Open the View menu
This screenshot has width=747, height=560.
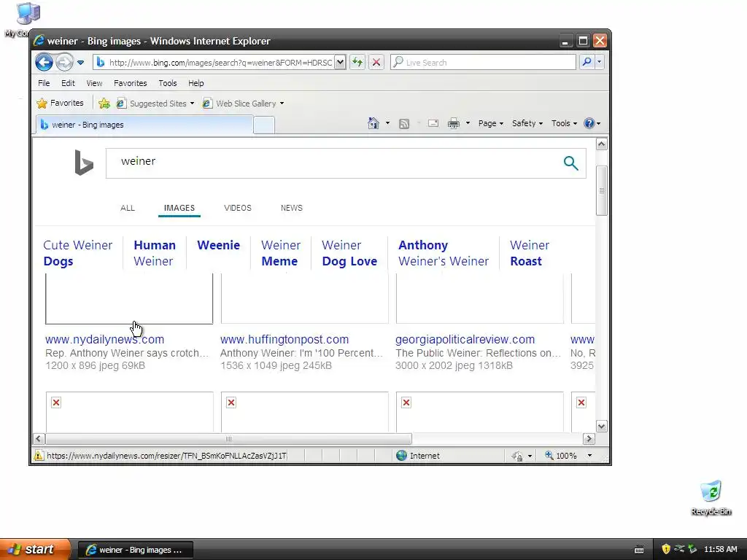tap(94, 83)
